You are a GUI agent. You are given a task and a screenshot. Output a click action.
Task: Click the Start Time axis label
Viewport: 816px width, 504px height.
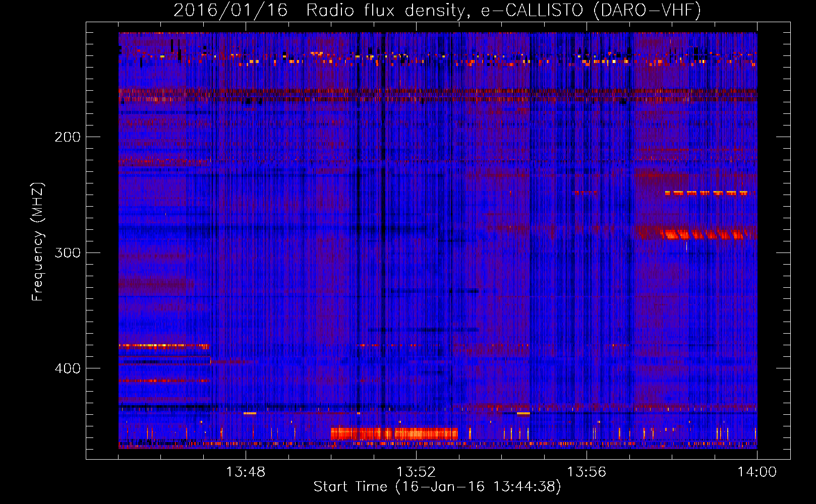click(437, 487)
